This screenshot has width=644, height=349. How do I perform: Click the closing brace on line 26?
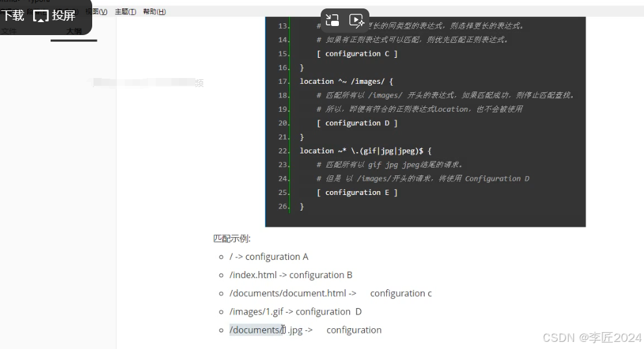click(x=302, y=207)
